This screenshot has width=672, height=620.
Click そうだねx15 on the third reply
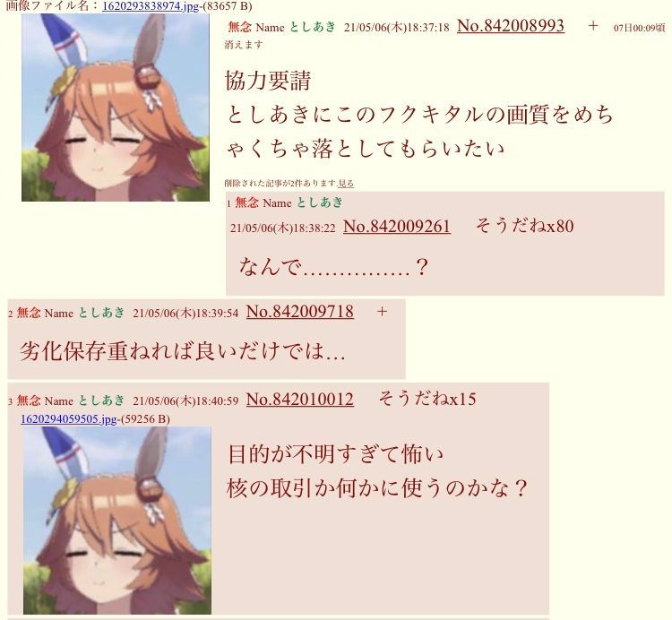[x=427, y=399]
